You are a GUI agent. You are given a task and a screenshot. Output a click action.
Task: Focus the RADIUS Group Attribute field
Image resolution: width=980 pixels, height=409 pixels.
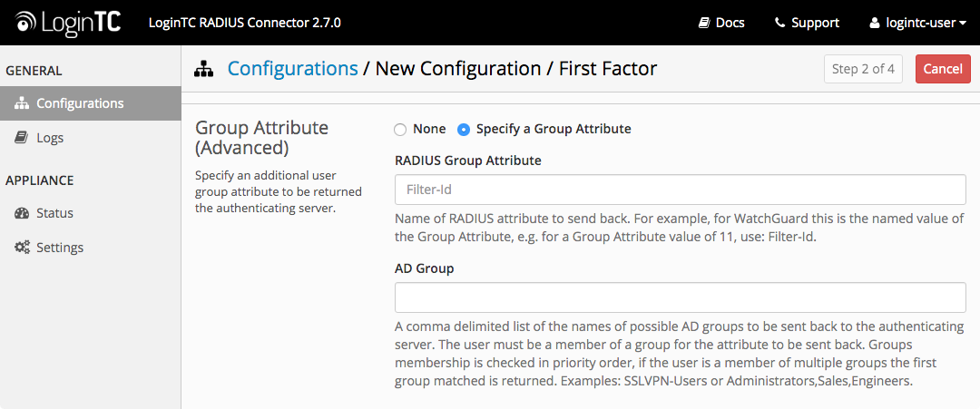pos(680,190)
